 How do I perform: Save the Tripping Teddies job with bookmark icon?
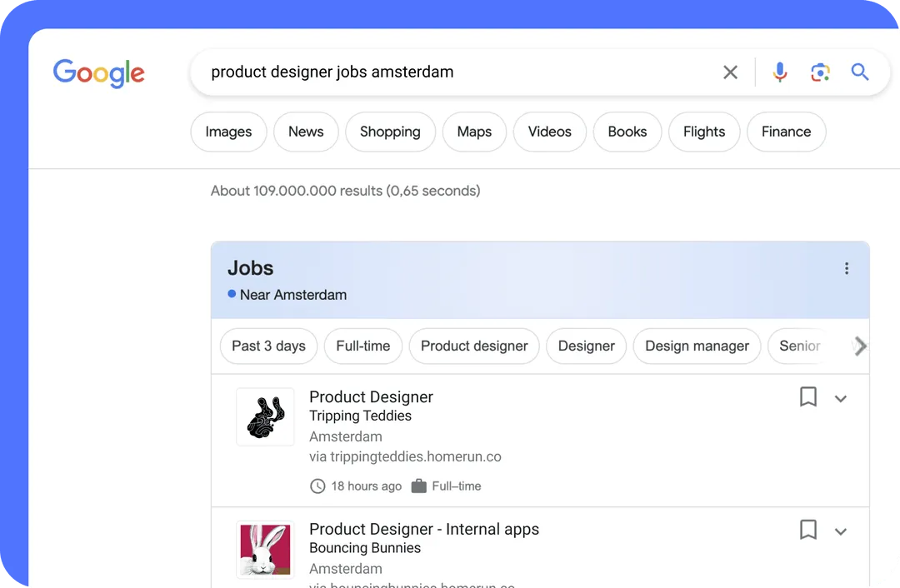tap(808, 396)
